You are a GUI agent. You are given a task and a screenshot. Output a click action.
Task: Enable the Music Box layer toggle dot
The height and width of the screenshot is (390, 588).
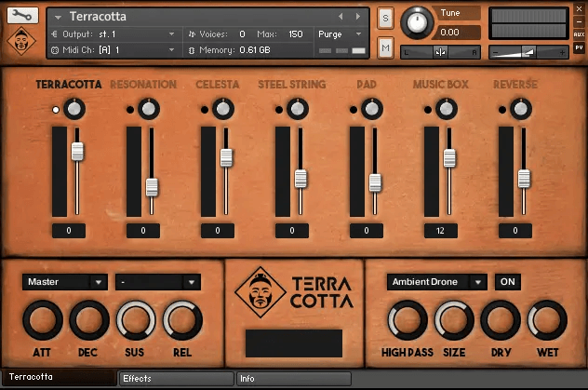pyautogui.click(x=427, y=110)
